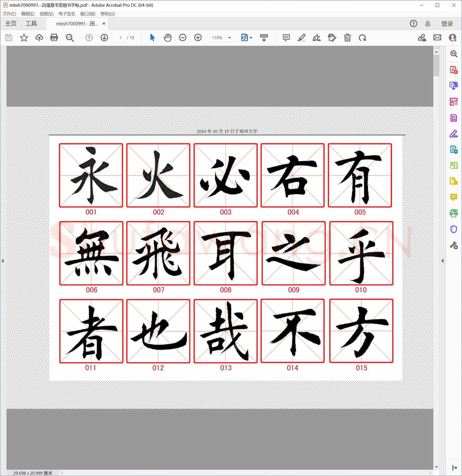
Task: Zoom in using the plus button
Action: coord(198,38)
